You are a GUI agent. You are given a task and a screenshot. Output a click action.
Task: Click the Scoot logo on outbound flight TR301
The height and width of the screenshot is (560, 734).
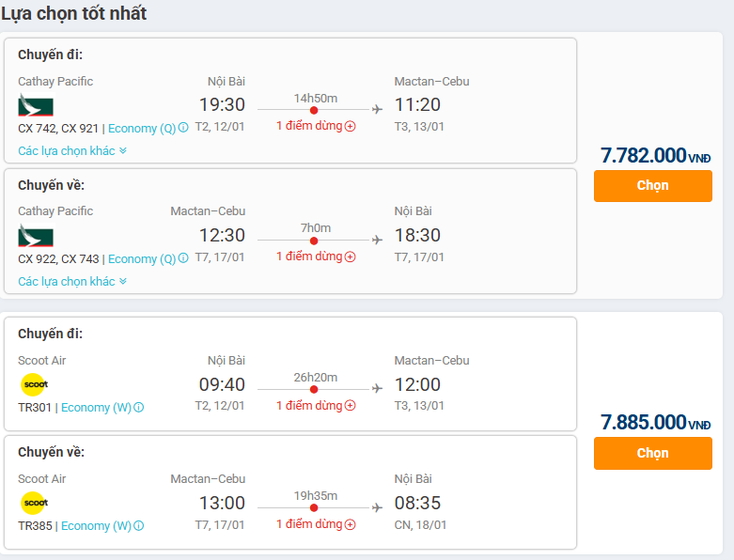point(35,384)
